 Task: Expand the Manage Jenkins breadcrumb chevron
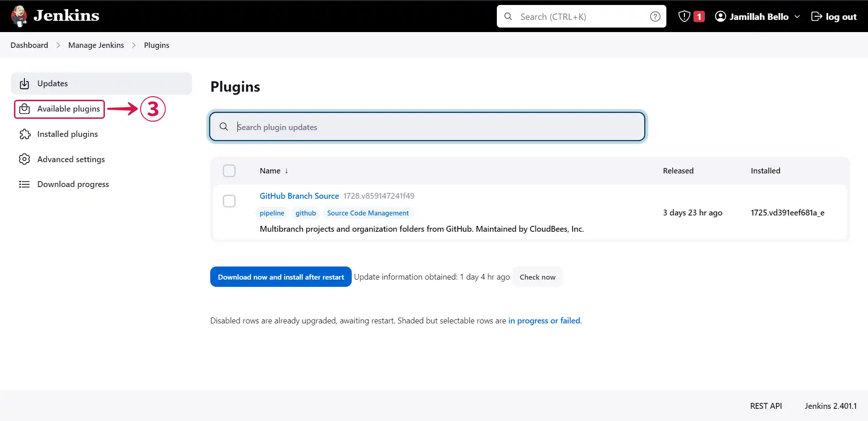(x=134, y=45)
